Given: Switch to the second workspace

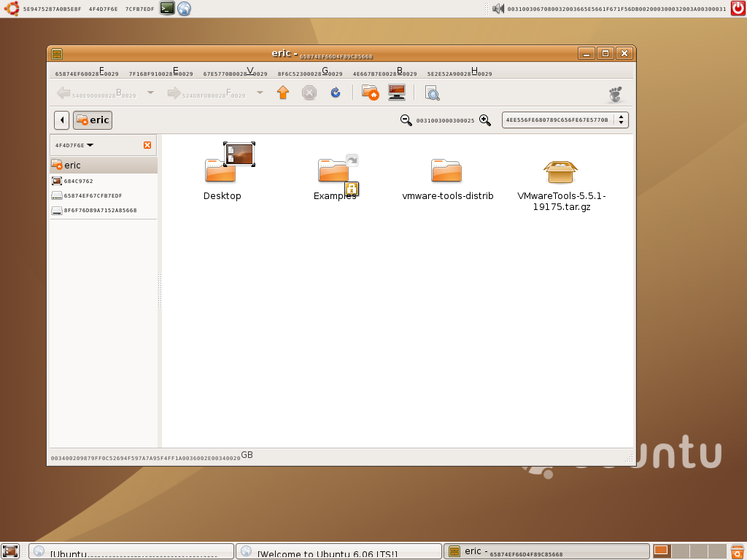Looking at the screenshot, I should (x=681, y=551).
